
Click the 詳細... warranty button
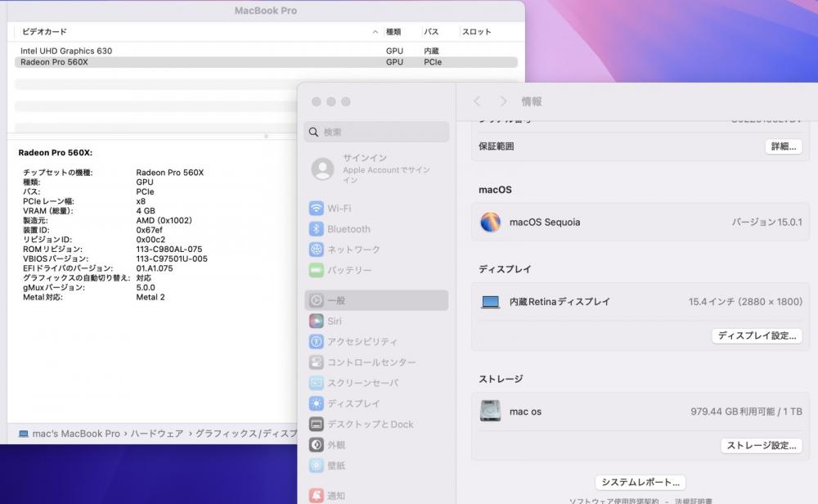tap(783, 146)
